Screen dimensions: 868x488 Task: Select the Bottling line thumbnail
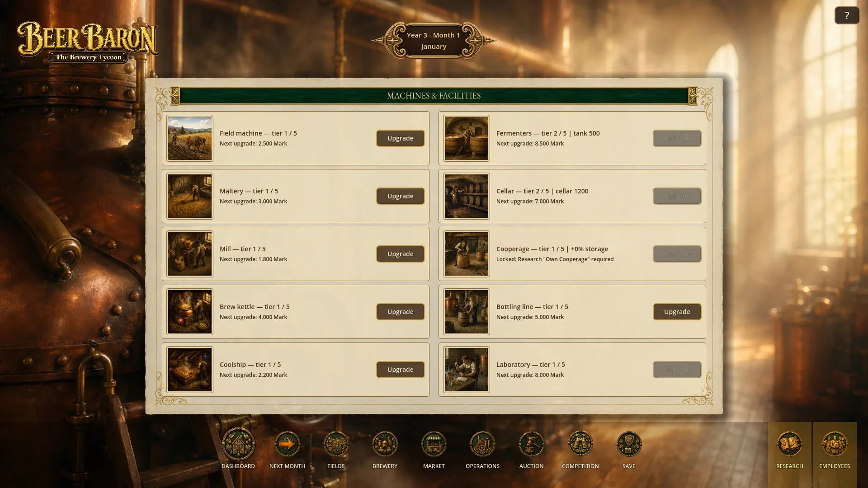pos(467,312)
